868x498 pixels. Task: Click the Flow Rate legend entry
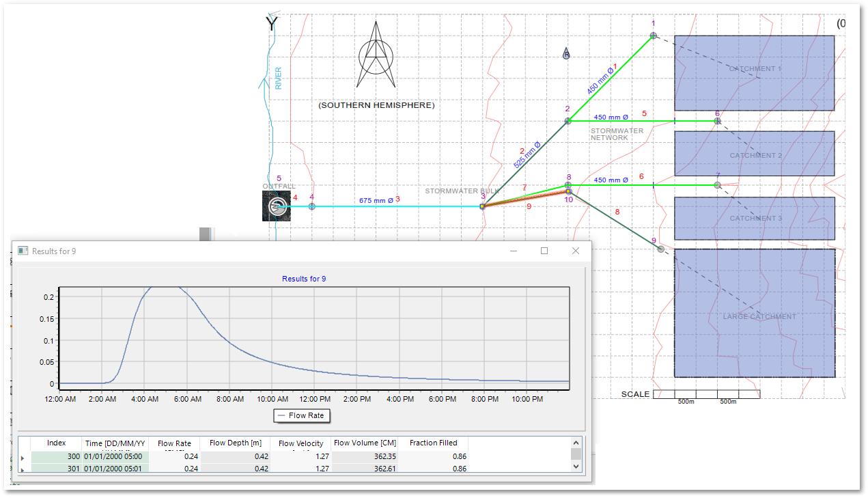tap(301, 415)
